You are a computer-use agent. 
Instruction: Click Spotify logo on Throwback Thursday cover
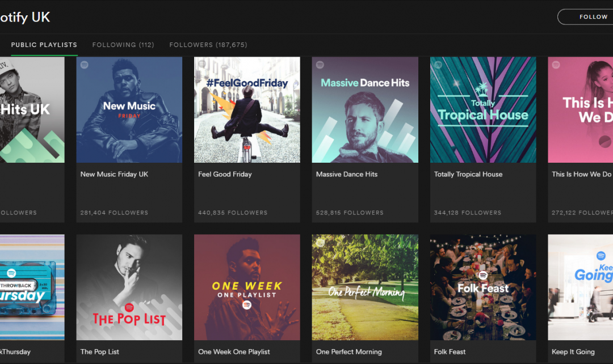(x=11, y=273)
